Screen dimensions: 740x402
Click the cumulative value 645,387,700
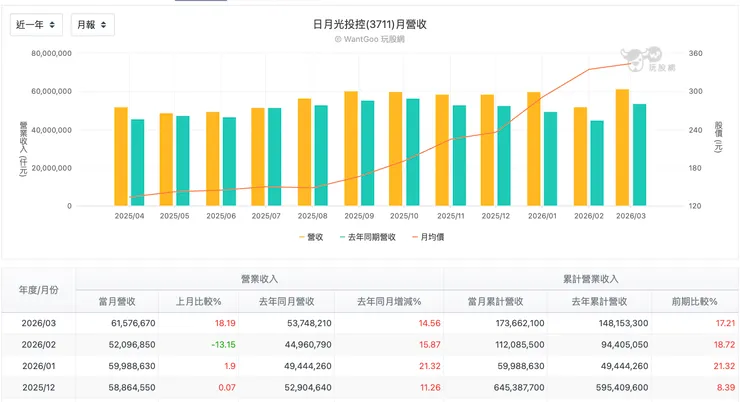[519, 387]
